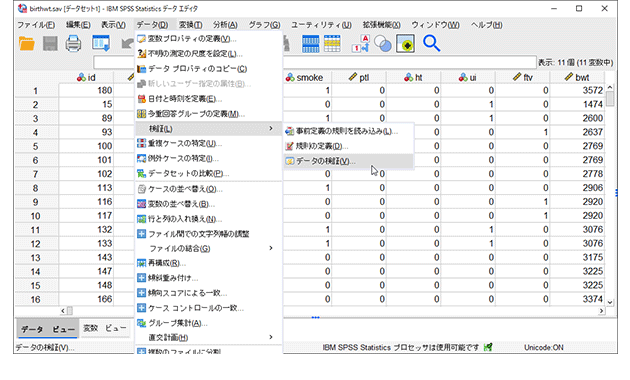The height and width of the screenshot is (380, 630).
Task: Choose 日付と時刻を定義(E)...
Action: click(208, 99)
